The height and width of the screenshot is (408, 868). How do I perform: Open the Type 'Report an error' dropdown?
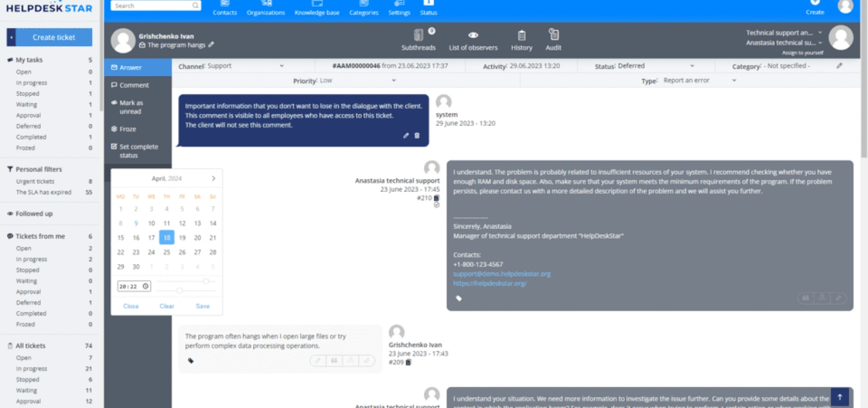[x=700, y=80]
